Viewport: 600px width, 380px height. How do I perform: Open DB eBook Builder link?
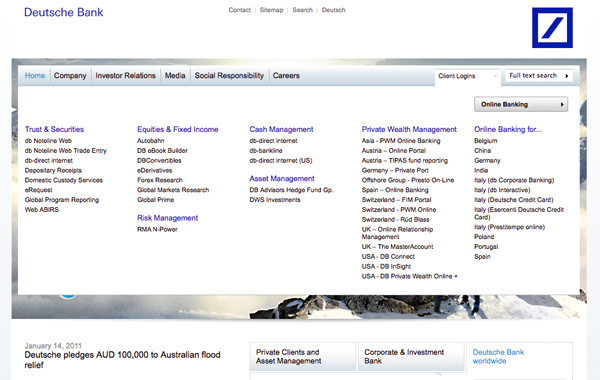coord(162,151)
